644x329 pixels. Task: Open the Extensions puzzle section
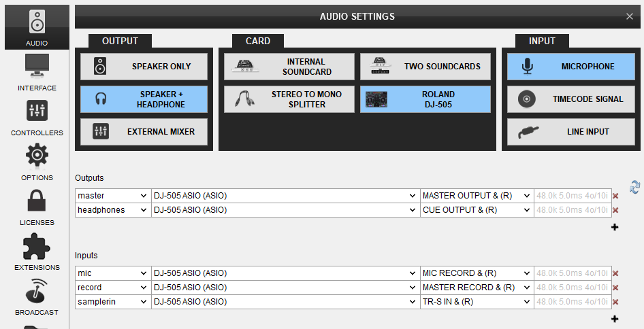pos(37,252)
